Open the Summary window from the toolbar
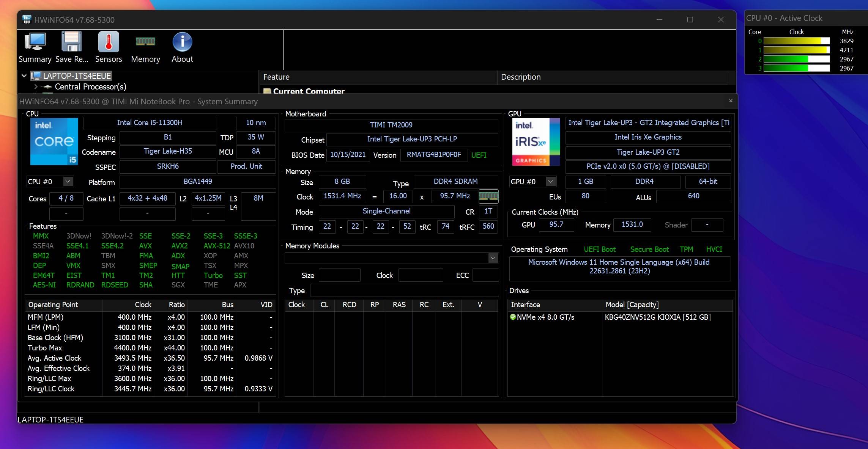868x449 pixels. pos(35,42)
